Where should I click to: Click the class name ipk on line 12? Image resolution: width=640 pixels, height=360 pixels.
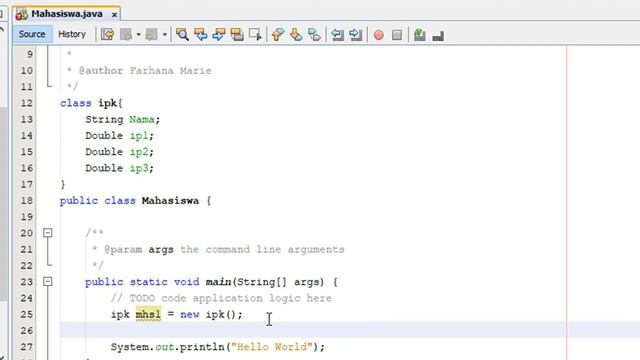(107, 103)
